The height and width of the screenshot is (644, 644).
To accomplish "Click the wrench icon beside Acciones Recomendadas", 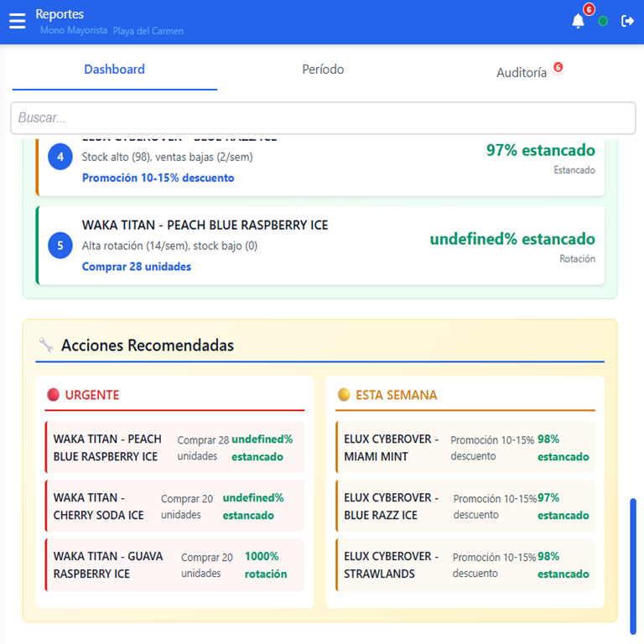I will pos(47,345).
